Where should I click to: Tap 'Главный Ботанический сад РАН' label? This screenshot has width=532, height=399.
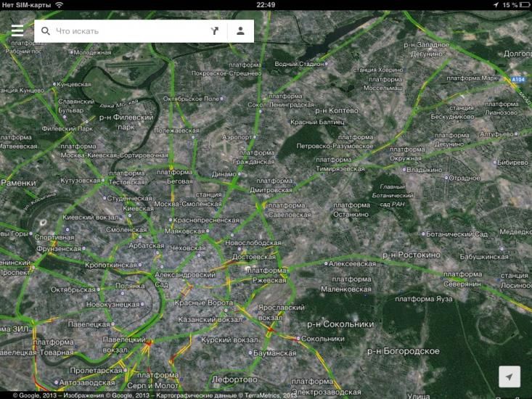(392, 195)
